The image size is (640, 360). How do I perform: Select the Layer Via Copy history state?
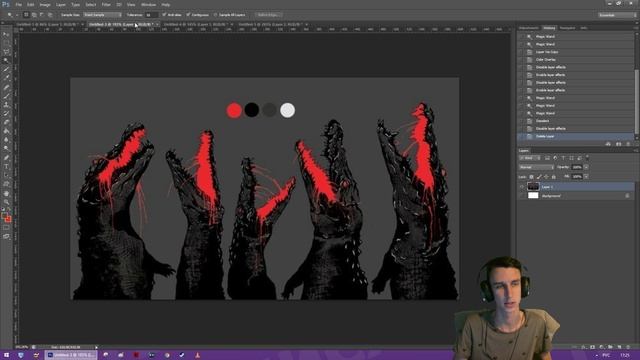click(576, 52)
